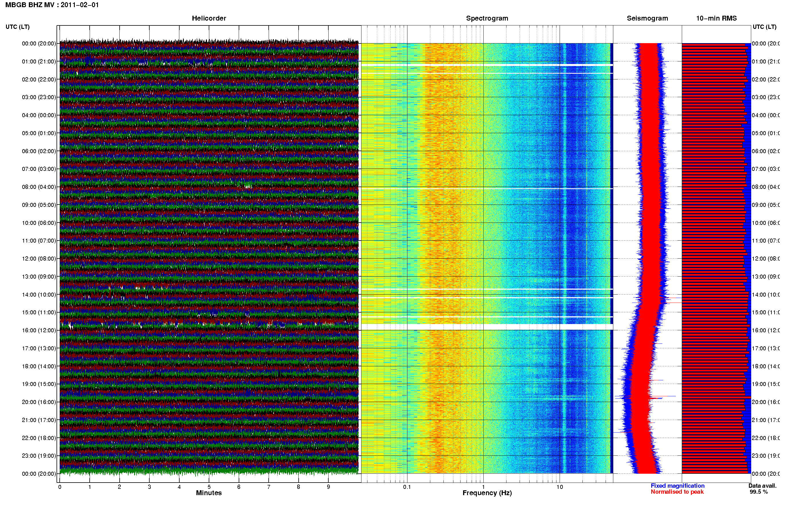Click the red Normalised to peak legend text
The height and width of the screenshot is (508, 812).
click(x=677, y=492)
